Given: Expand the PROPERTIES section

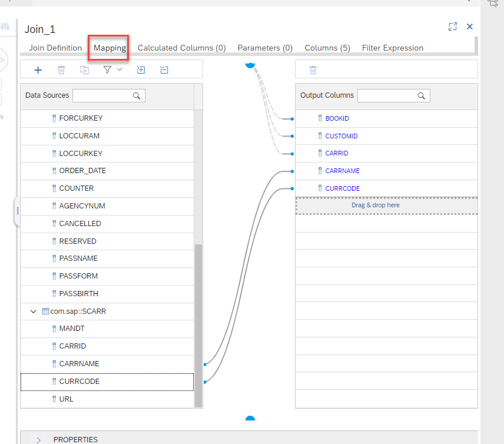Looking at the screenshot, I should click(38, 439).
